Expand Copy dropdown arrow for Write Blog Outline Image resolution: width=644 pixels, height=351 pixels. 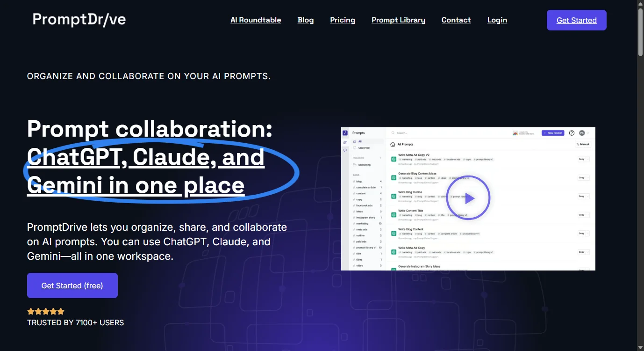tap(587, 197)
